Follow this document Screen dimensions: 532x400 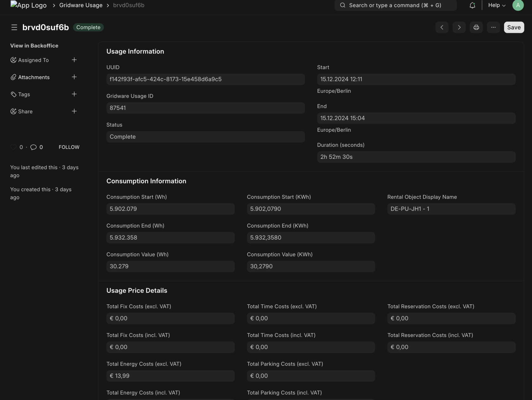pos(69,147)
